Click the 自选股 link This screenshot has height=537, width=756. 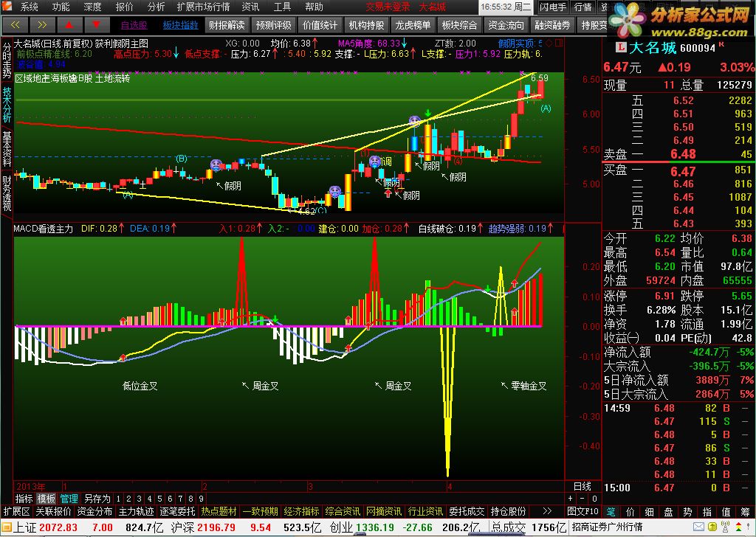[x=134, y=25]
